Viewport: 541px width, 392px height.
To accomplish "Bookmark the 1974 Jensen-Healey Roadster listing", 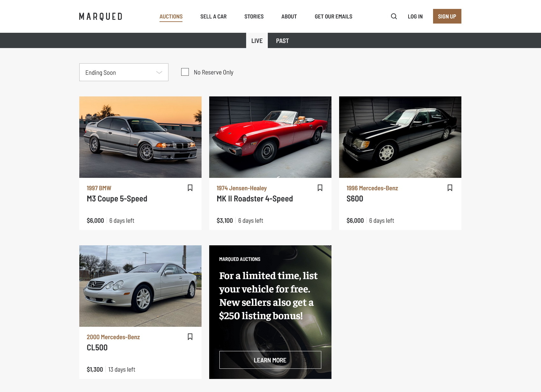I will point(320,188).
